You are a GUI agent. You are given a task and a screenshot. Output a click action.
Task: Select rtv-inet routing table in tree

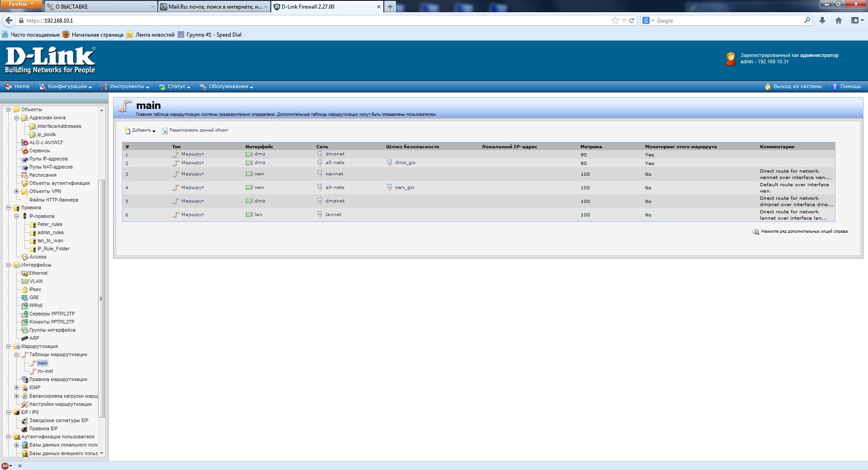(x=45, y=371)
